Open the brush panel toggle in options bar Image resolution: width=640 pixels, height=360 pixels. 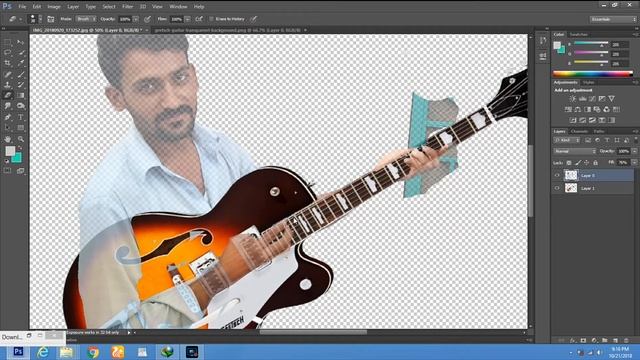tap(51, 19)
